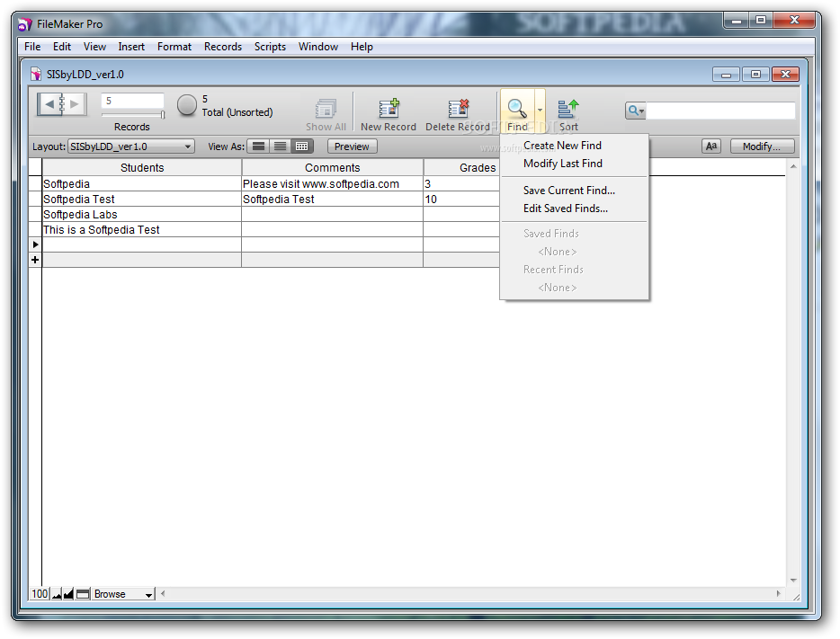The image size is (840, 639).
Task: Click the FileMaker Pro application icon
Action: [x=25, y=24]
